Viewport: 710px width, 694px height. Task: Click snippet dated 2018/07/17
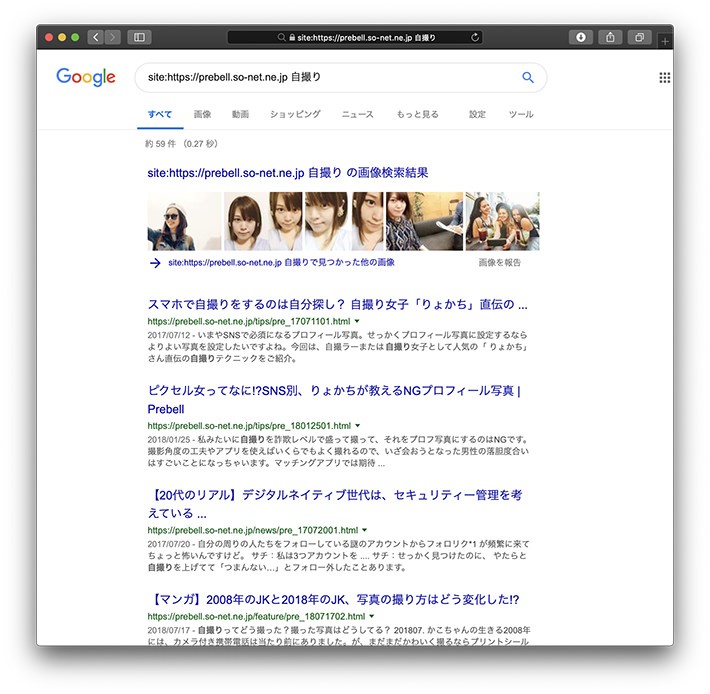click(x=339, y=636)
